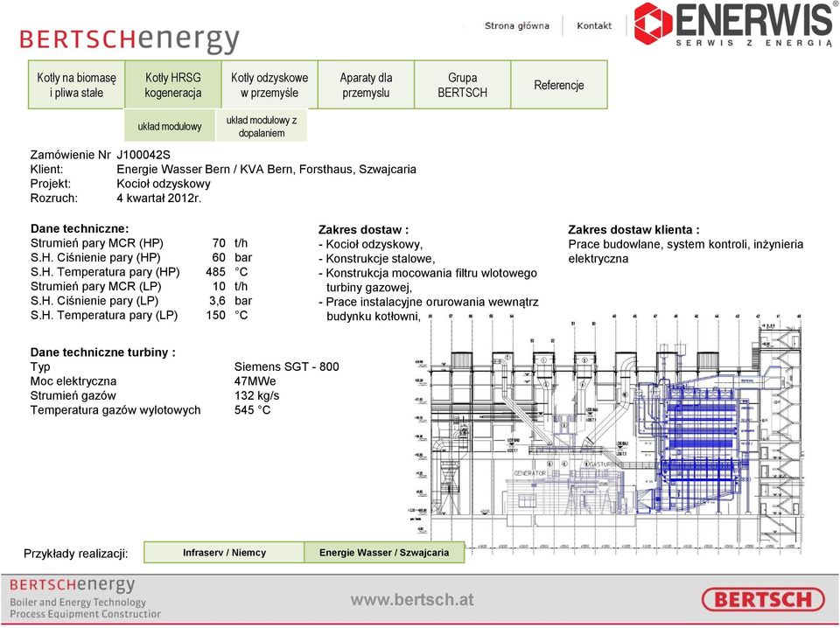Click the Dane techniczne turbiny heading
The height and width of the screenshot is (628, 840).
coord(103,352)
